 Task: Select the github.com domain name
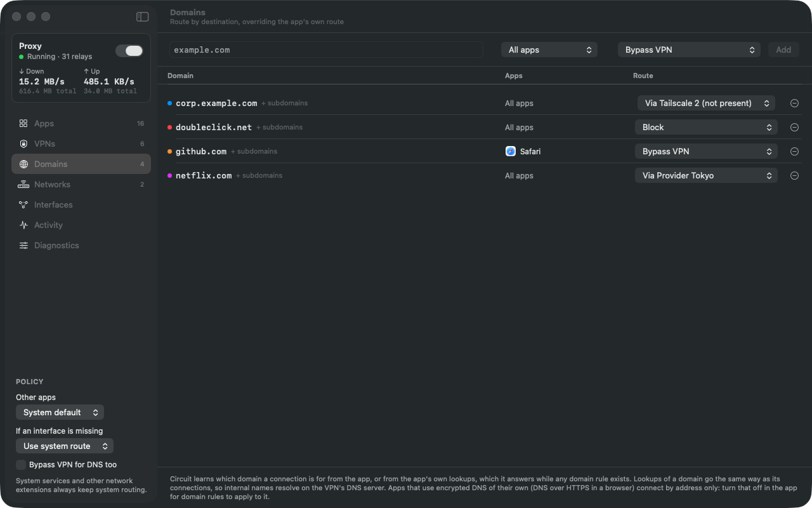[x=201, y=151]
